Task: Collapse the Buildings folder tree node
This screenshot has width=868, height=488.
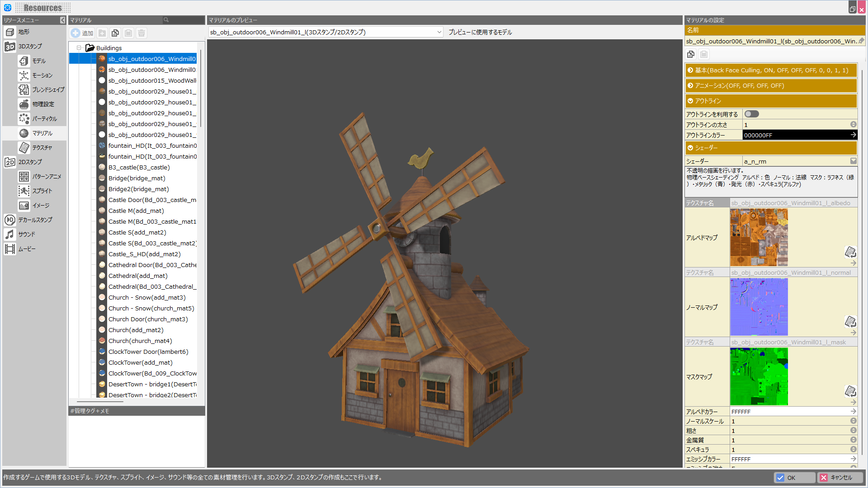Action: pyautogui.click(x=79, y=48)
